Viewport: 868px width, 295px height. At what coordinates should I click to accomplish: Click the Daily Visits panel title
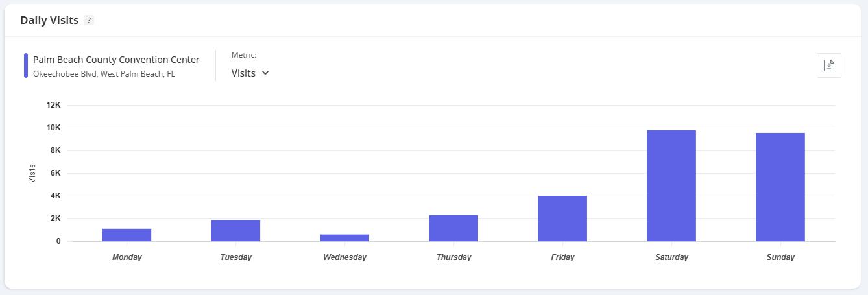point(49,21)
